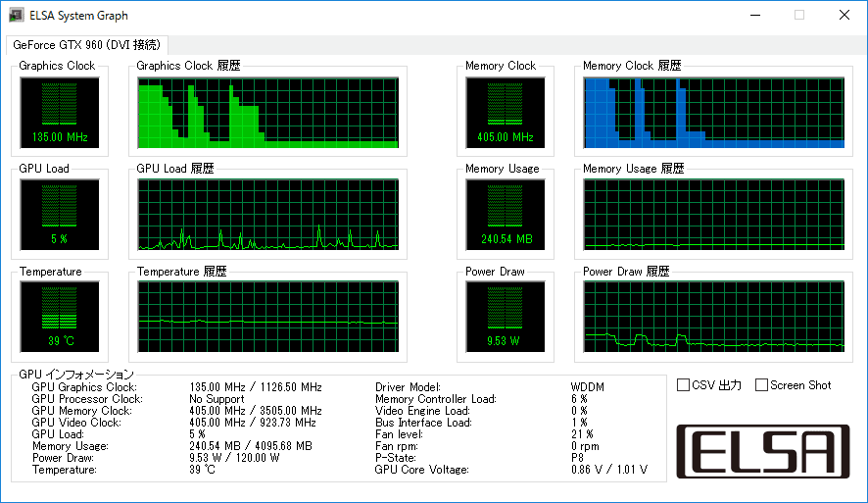Viewport: 868px width, 503px height.
Task: Click the ELSA logo
Action: [x=763, y=451]
